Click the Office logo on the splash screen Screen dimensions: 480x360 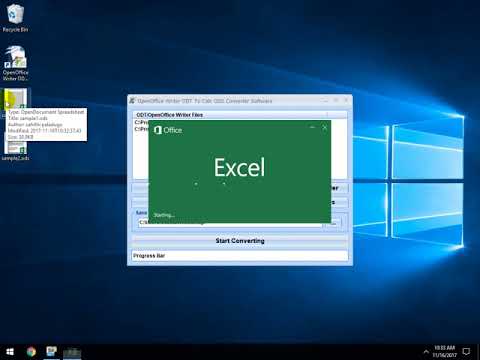[168, 130]
